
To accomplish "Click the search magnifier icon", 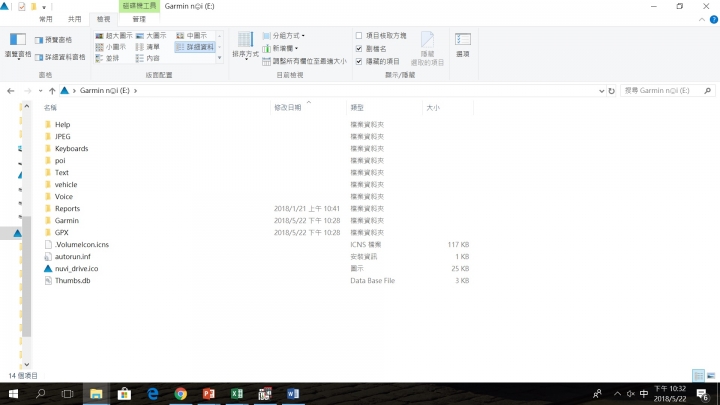I will click(708, 91).
